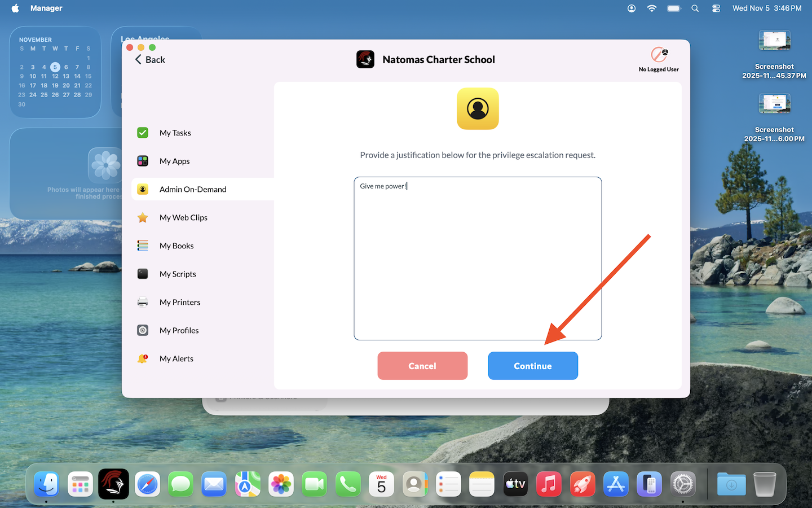This screenshot has width=812, height=508.
Task: Open Maps from the Dock
Action: (248, 484)
